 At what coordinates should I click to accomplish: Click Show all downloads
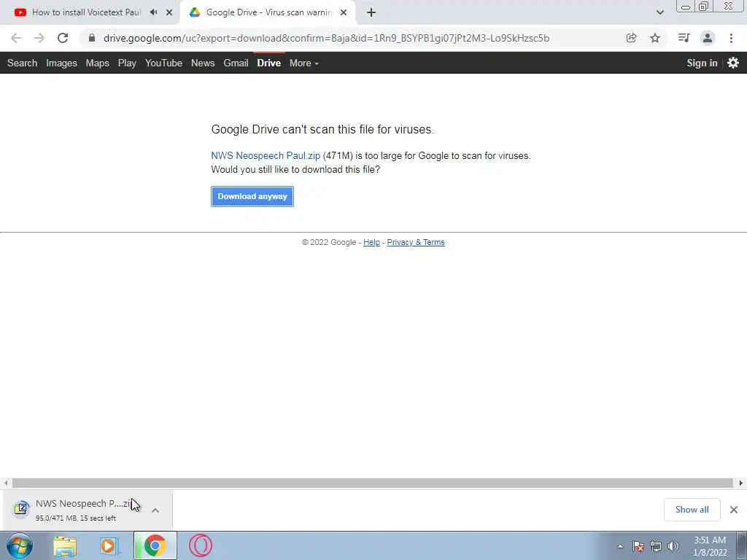tap(692, 510)
